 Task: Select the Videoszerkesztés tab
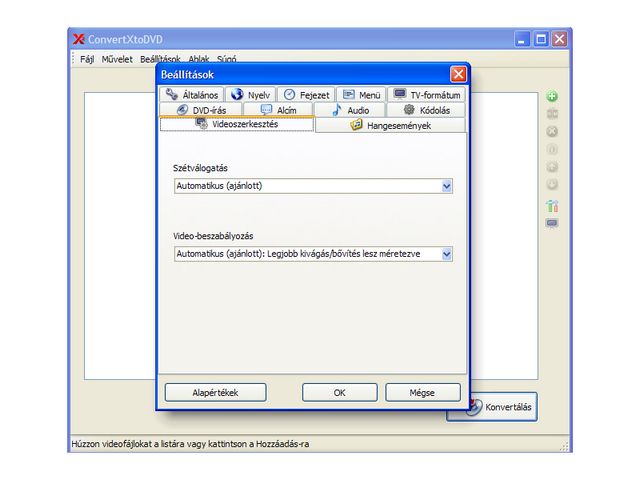(237, 124)
